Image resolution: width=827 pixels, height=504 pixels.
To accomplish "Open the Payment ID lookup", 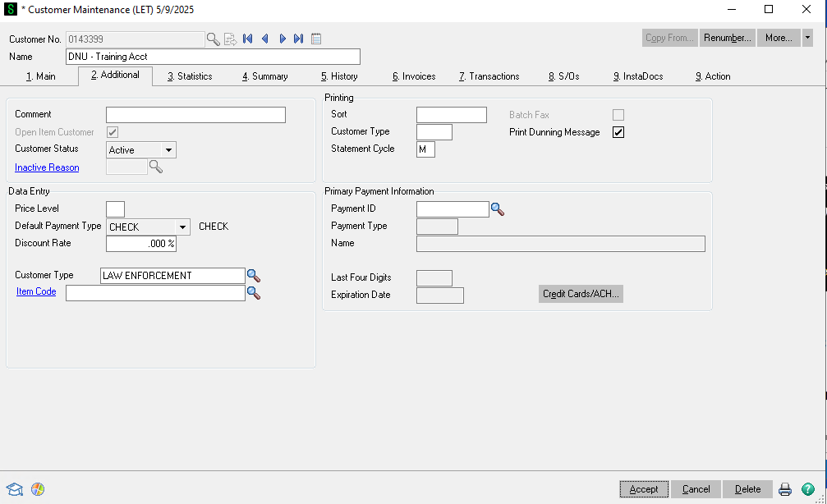I will (497, 209).
